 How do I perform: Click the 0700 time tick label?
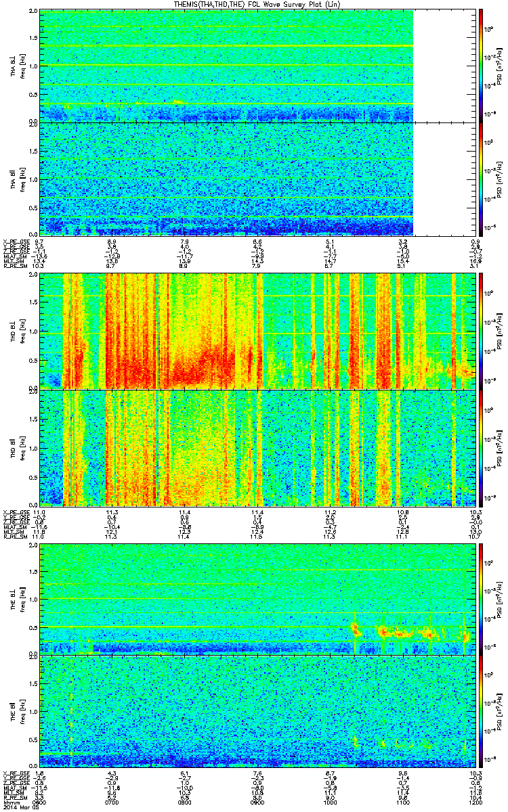click(112, 803)
